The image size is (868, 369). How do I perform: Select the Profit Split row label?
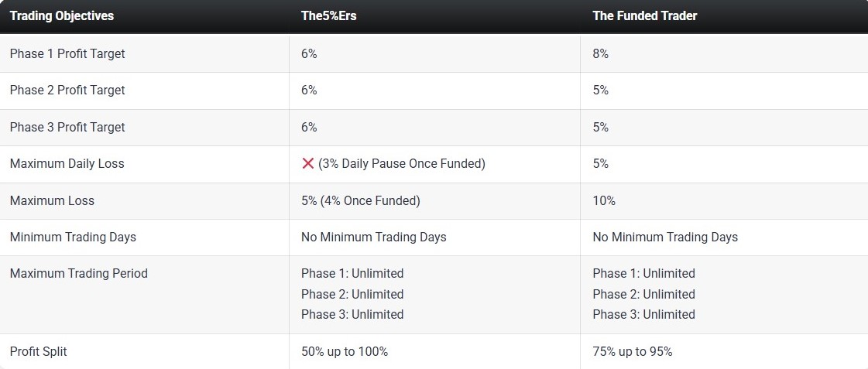38,351
